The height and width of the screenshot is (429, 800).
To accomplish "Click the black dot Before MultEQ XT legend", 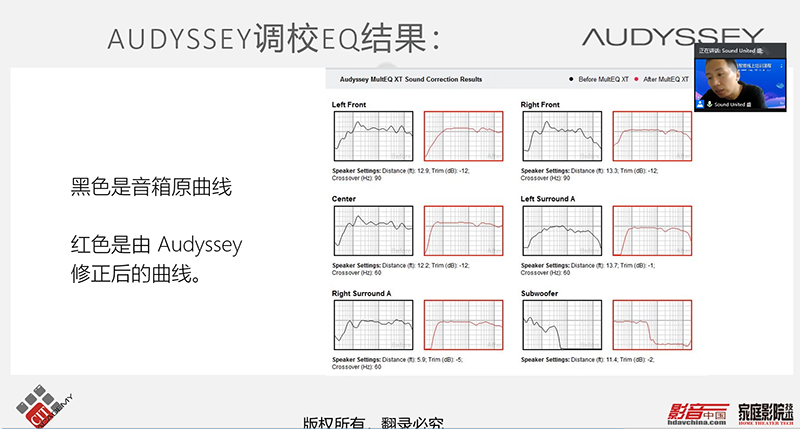I will click(x=571, y=79).
